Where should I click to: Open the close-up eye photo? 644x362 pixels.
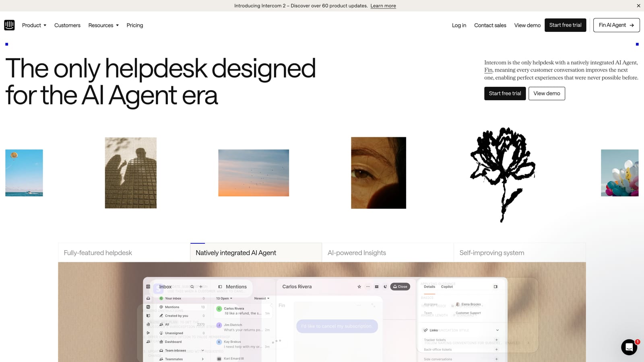pyautogui.click(x=379, y=173)
